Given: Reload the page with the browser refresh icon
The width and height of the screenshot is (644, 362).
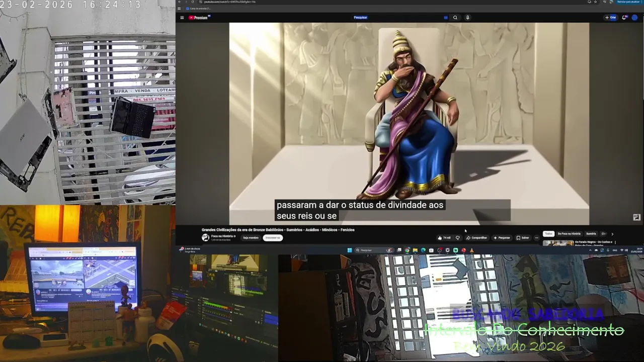Looking at the screenshot, I should pyautogui.click(x=193, y=2).
